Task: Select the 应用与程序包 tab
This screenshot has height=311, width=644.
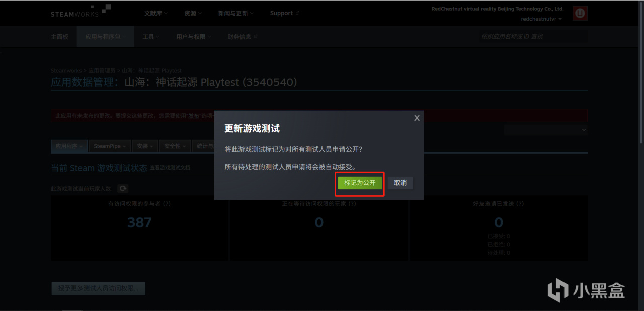Action: pos(105,37)
